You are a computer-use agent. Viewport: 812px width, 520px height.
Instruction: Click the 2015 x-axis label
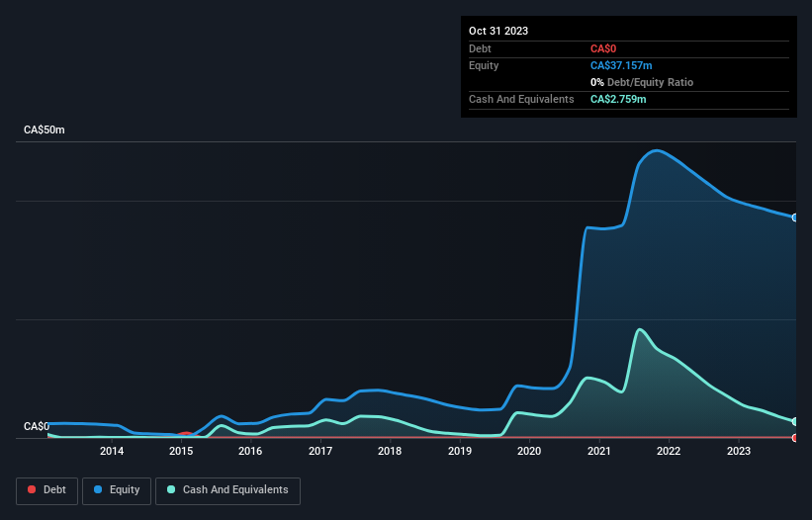[181, 451]
